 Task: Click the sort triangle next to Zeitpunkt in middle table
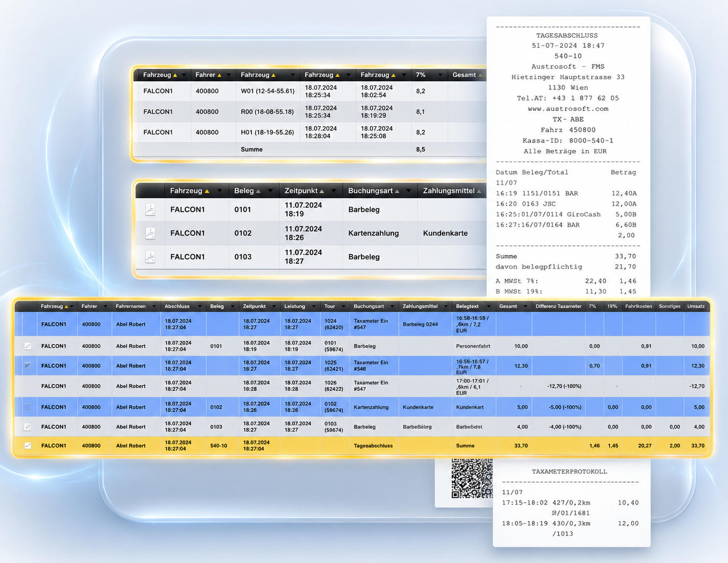[x=322, y=191]
